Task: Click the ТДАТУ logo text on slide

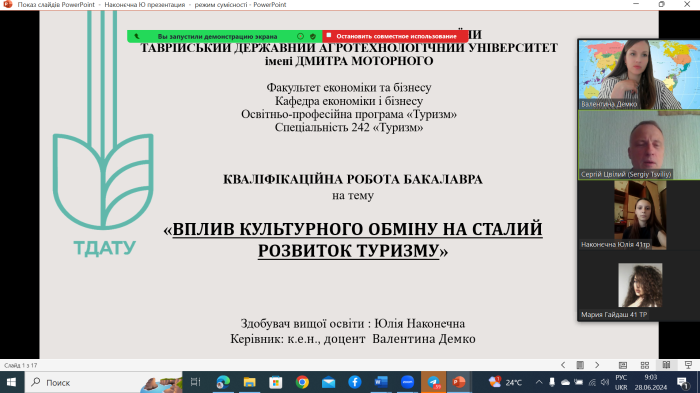Action: point(104,248)
